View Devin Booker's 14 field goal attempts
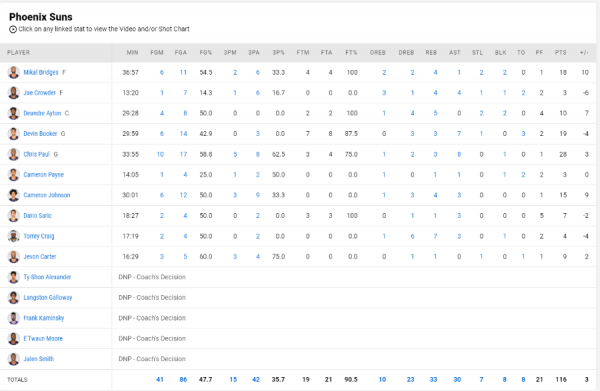 pyautogui.click(x=183, y=134)
